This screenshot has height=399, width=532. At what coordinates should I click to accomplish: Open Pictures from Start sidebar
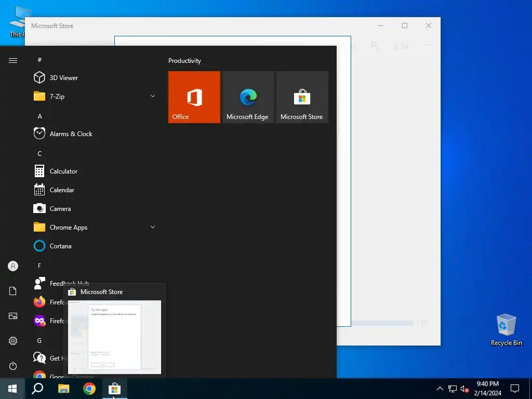[x=13, y=316]
